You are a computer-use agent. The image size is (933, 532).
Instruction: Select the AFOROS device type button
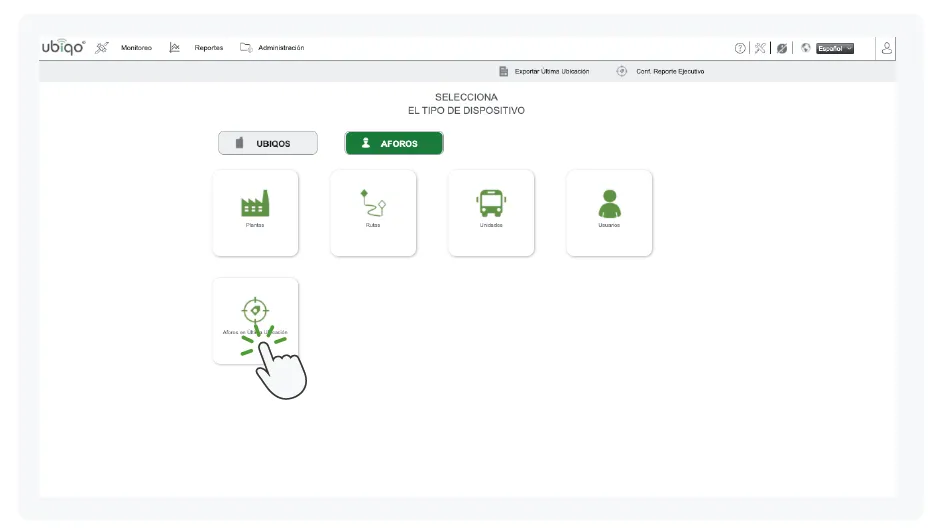click(394, 143)
